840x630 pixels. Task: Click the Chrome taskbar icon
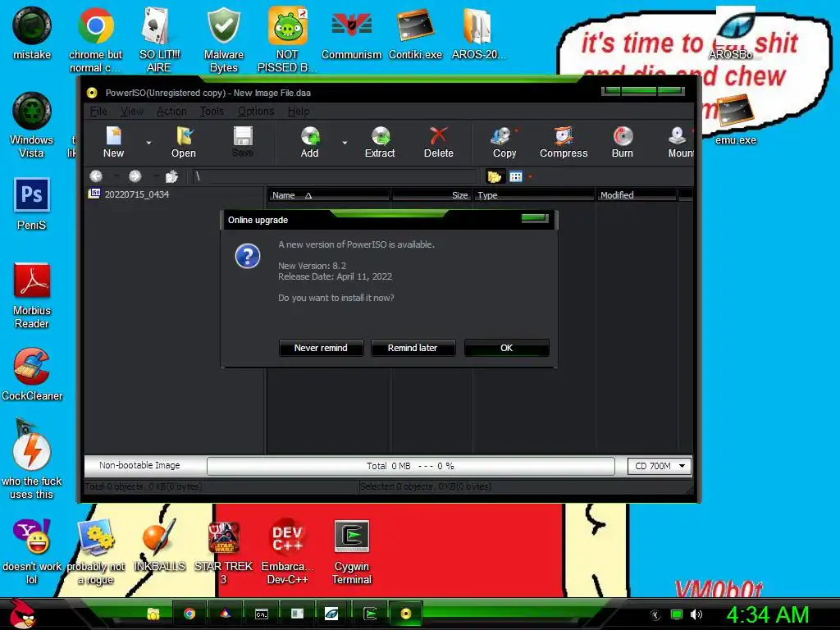pos(189,614)
